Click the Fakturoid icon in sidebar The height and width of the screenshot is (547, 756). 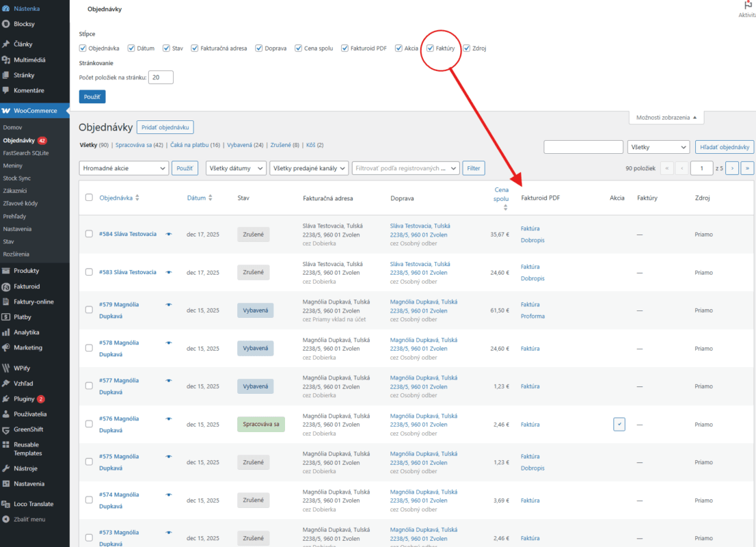pyautogui.click(x=7, y=286)
